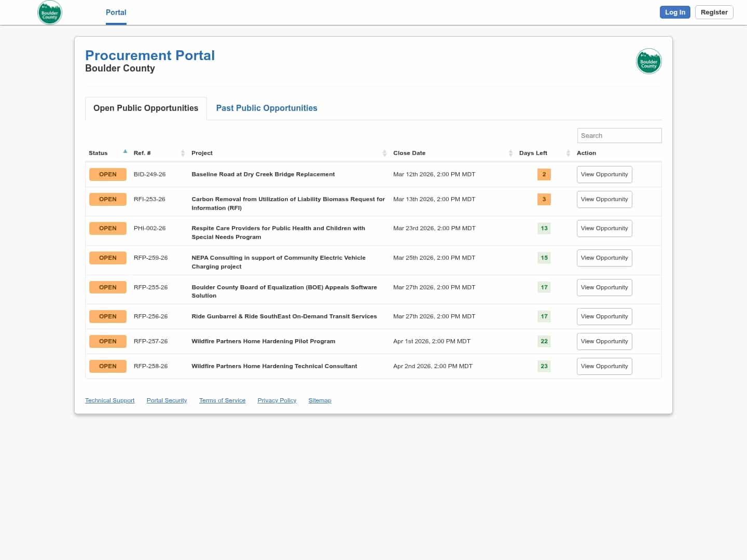View Opportunity for RFP-259-26 NEPA Consulting

pyautogui.click(x=604, y=258)
